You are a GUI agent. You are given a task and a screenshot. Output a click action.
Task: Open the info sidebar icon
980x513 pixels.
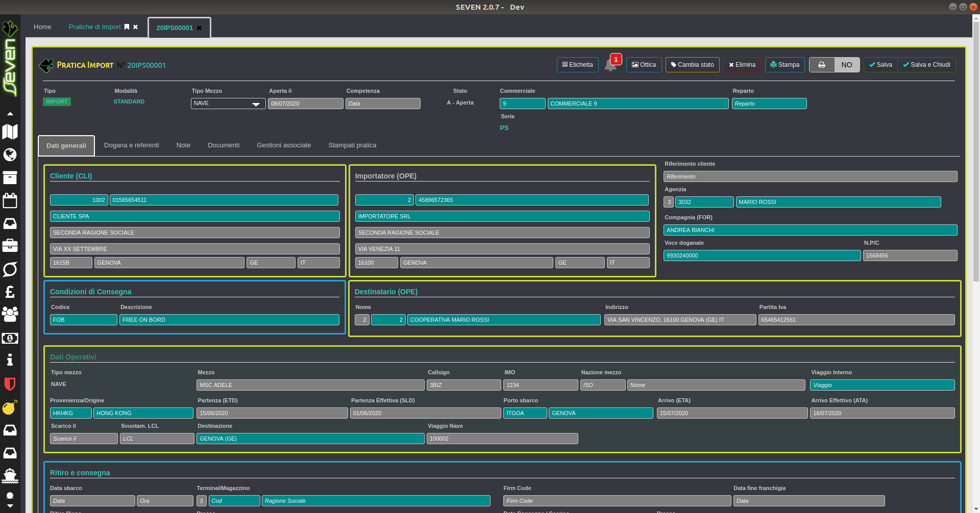pyautogui.click(x=10, y=360)
